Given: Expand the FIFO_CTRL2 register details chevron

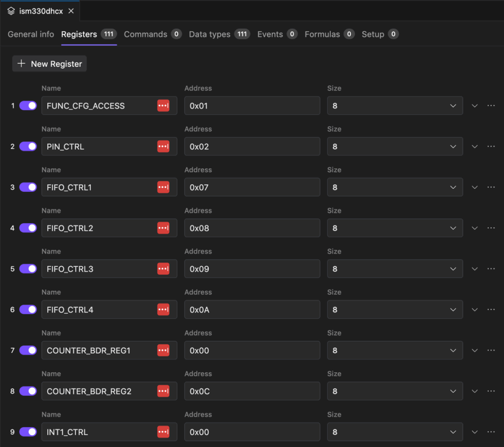Looking at the screenshot, I should click(x=474, y=228).
